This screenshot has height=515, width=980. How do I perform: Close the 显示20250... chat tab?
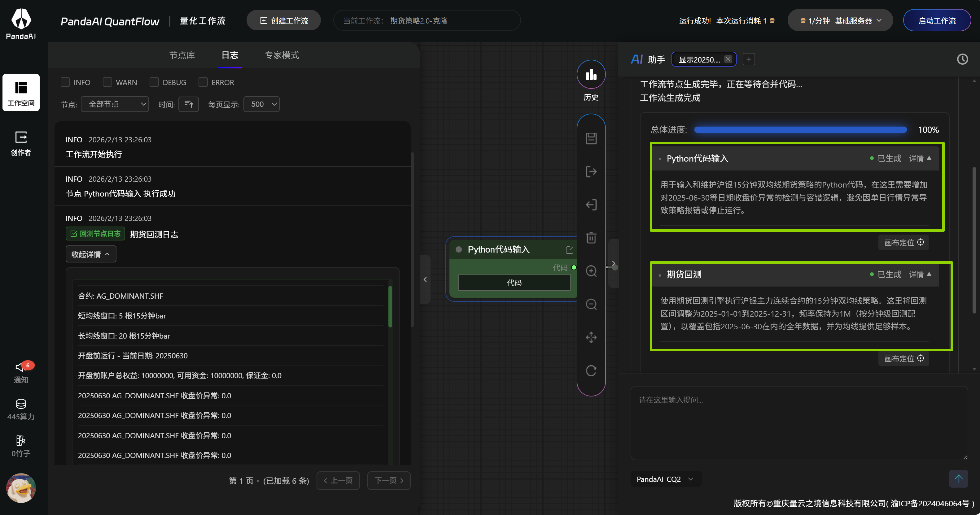728,59
